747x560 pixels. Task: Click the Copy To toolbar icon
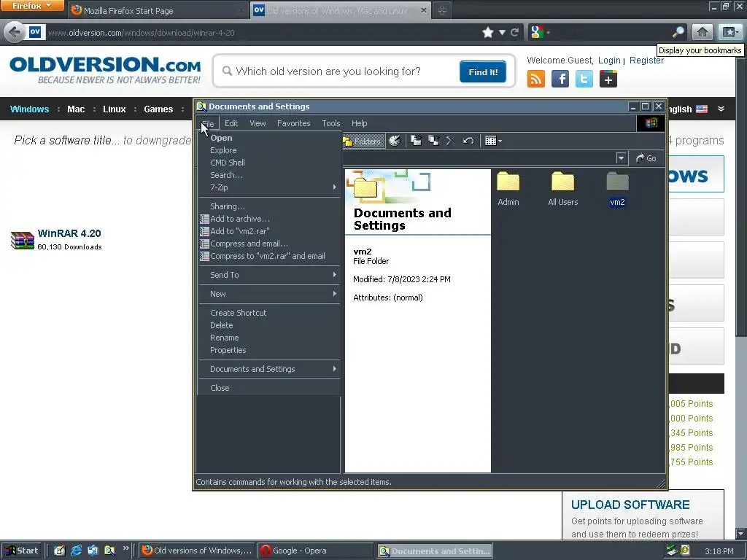tap(433, 141)
